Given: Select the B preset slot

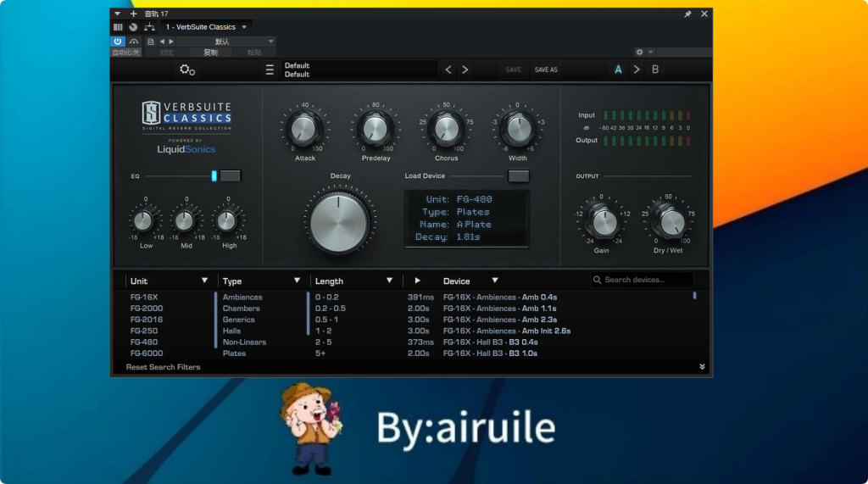Looking at the screenshot, I should point(655,70).
